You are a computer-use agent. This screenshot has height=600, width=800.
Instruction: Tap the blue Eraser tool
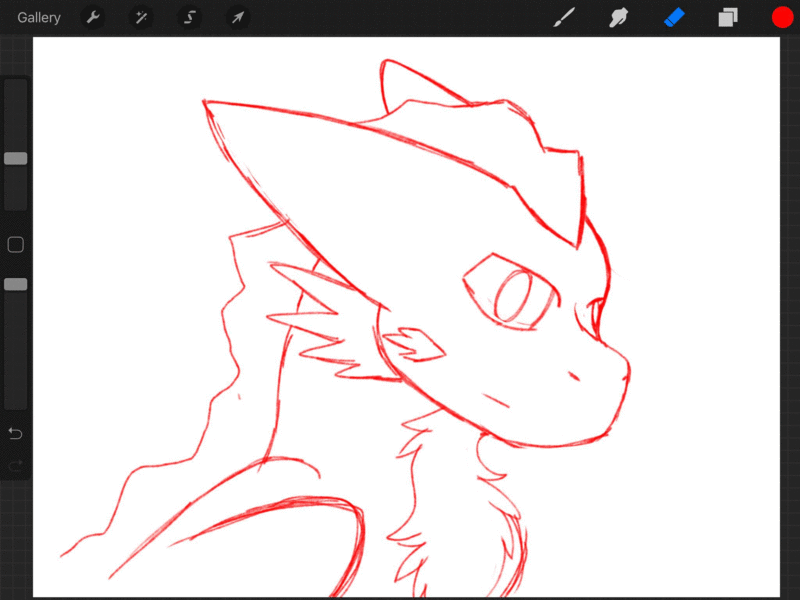click(x=673, y=17)
